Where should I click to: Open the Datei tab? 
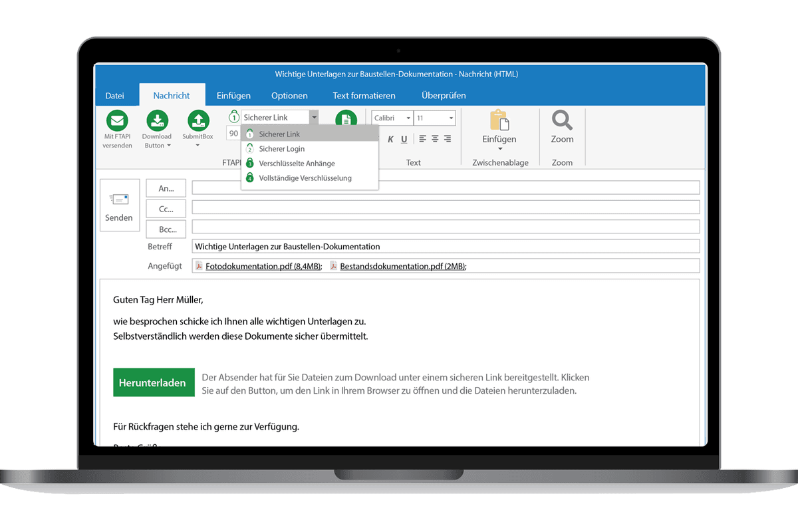114,96
